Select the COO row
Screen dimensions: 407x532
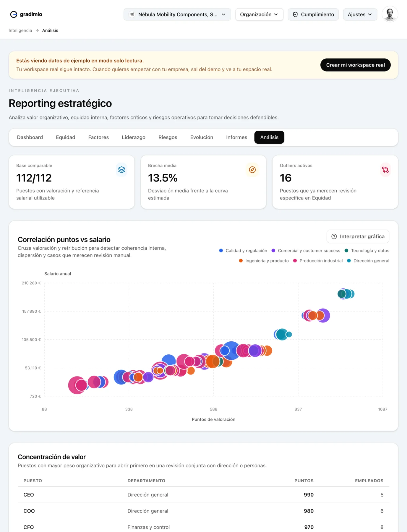(203, 511)
